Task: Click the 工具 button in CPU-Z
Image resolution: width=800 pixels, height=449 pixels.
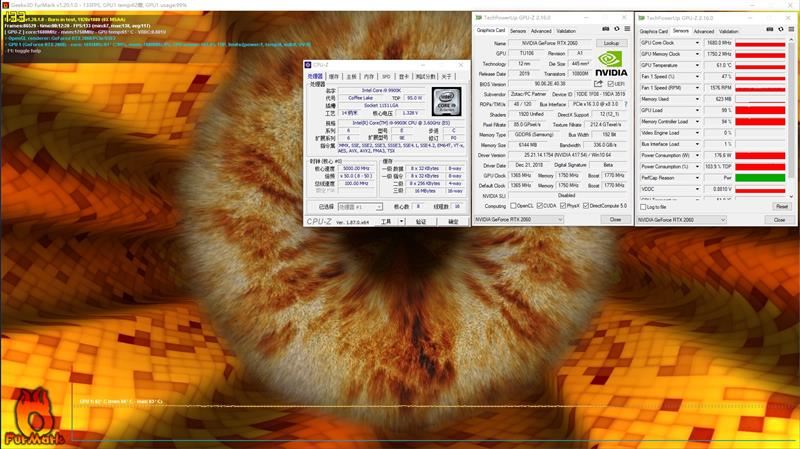Action: 386,221
